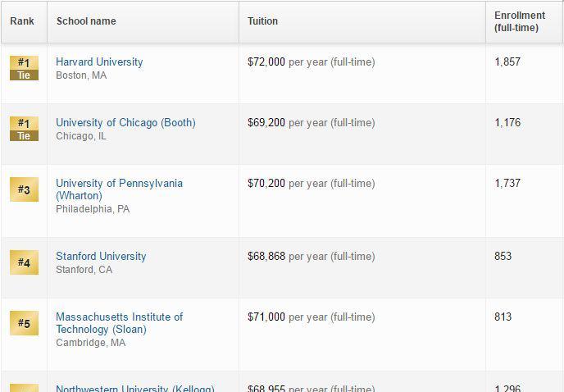Click Harvard's $72,000 tuition cell
Image resolution: width=564 pixels, height=392 pixels.
[312, 62]
